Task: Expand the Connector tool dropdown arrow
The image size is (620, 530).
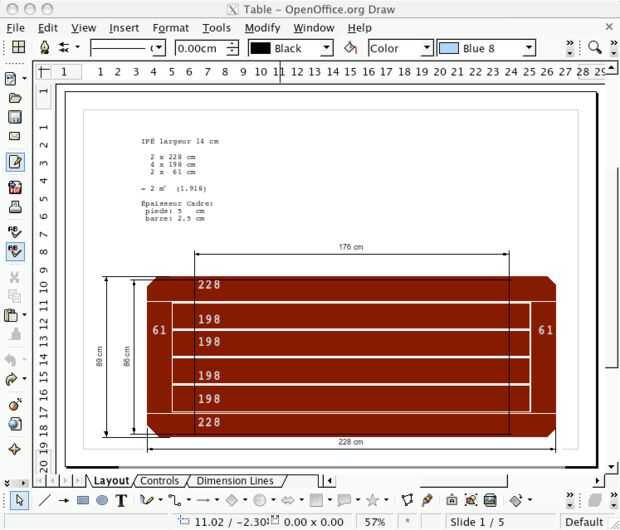Action: (x=188, y=500)
